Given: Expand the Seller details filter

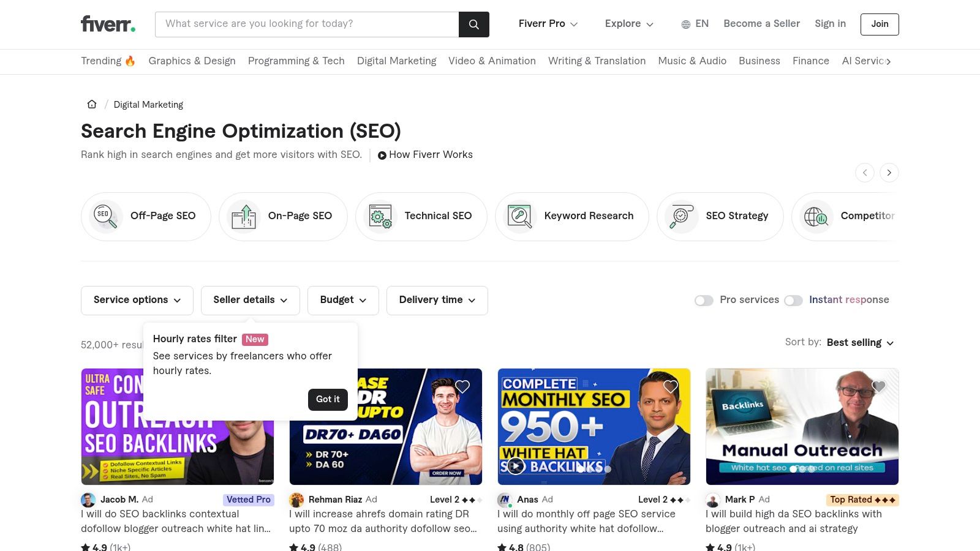Looking at the screenshot, I should tap(250, 300).
